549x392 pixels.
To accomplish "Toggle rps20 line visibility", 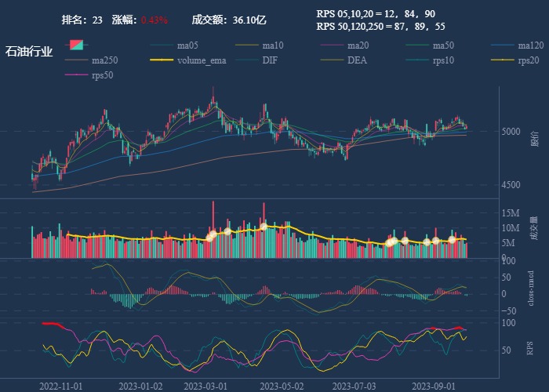I will click(528, 60).
